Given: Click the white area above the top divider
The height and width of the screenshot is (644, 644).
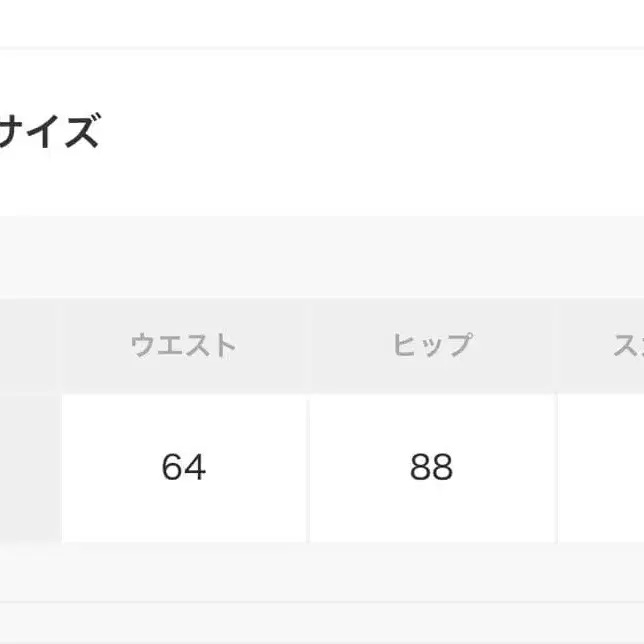Looking at the screenshot, I should click(322, 22).
